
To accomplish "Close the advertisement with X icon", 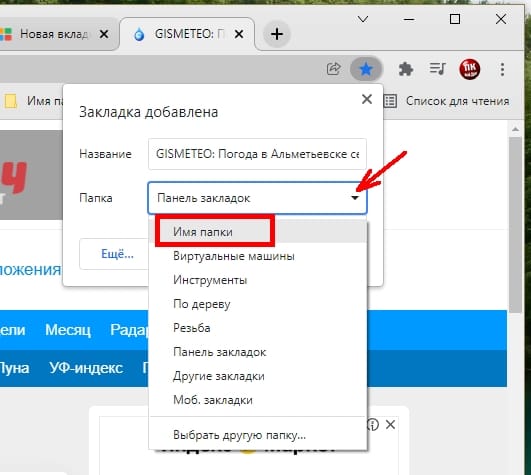I will point(390,425).
